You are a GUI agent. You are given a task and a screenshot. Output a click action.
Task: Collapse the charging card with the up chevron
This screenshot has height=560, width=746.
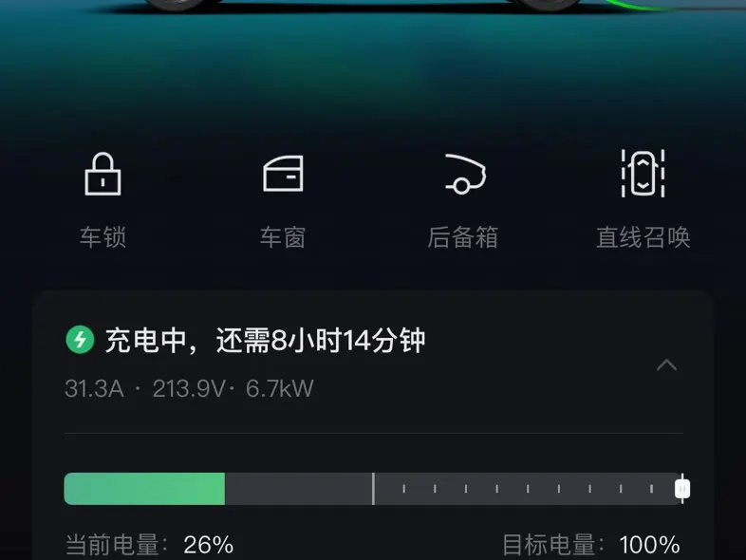click(666, 365)
